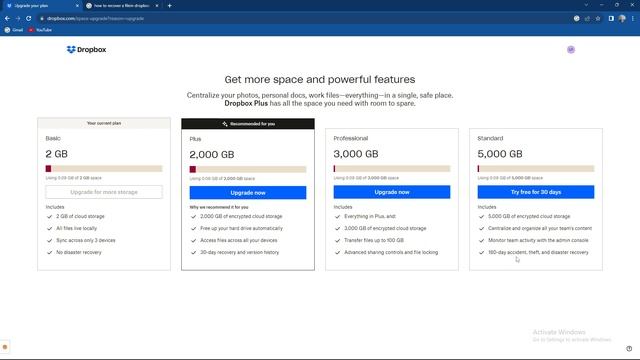
Task: Click the page headline 'Get more space'
Action: coord(320,79)
